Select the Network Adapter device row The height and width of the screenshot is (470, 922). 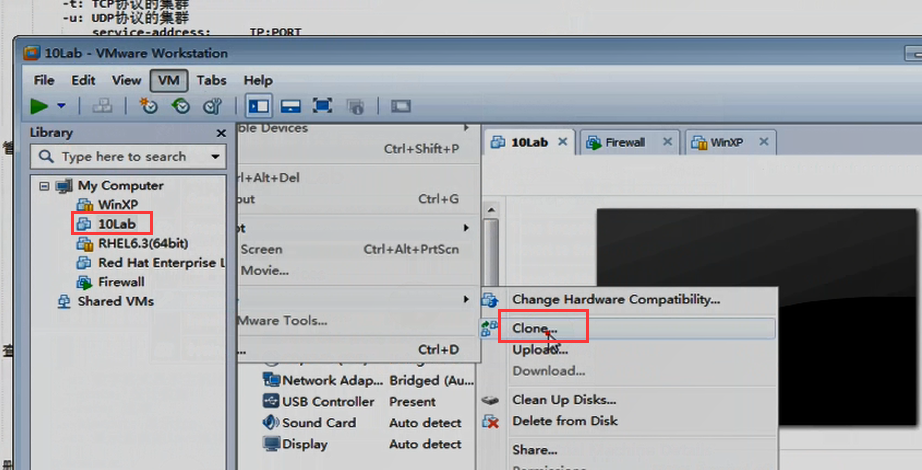click(x=369, y=381)
